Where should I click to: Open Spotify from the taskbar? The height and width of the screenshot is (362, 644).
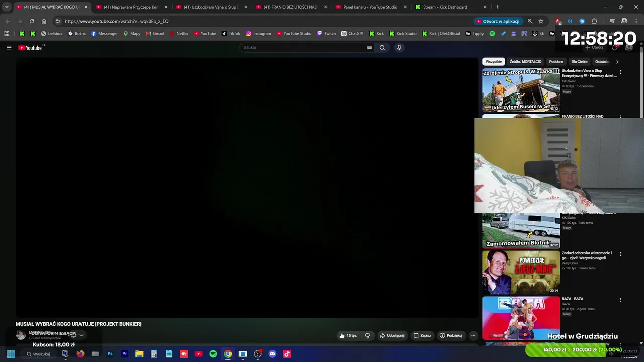(x=213, y=354)
